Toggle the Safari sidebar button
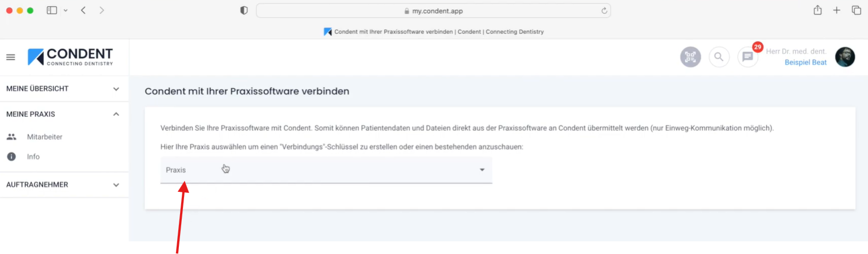 point(52,10)
